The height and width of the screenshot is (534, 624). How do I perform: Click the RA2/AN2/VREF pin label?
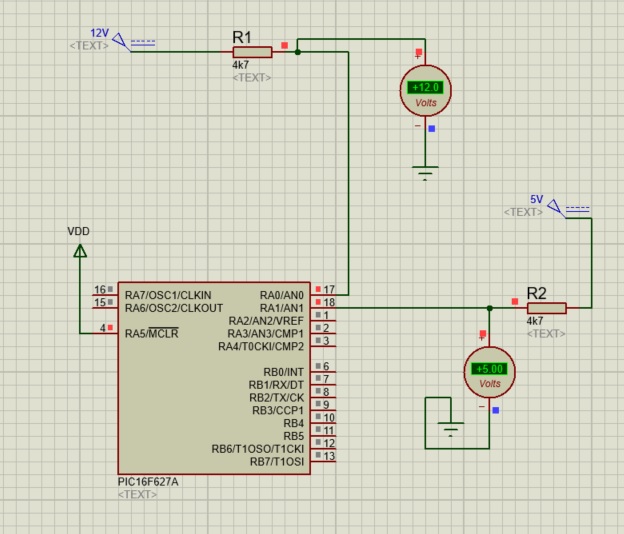(x=266, y=321)
